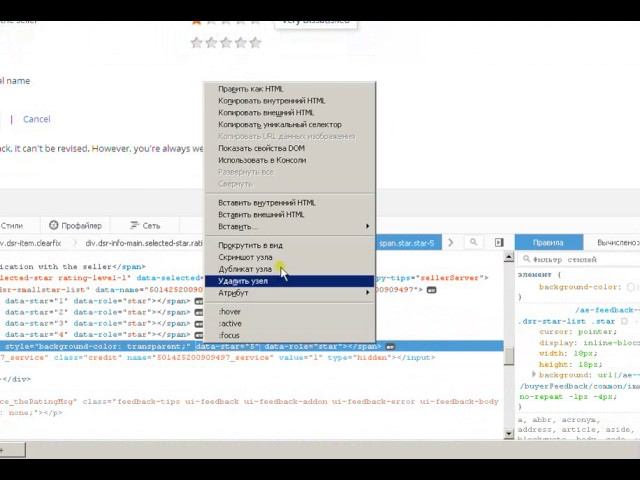Choose Копировать внешний HTML

pyautogui.click(x=289, y=113)
